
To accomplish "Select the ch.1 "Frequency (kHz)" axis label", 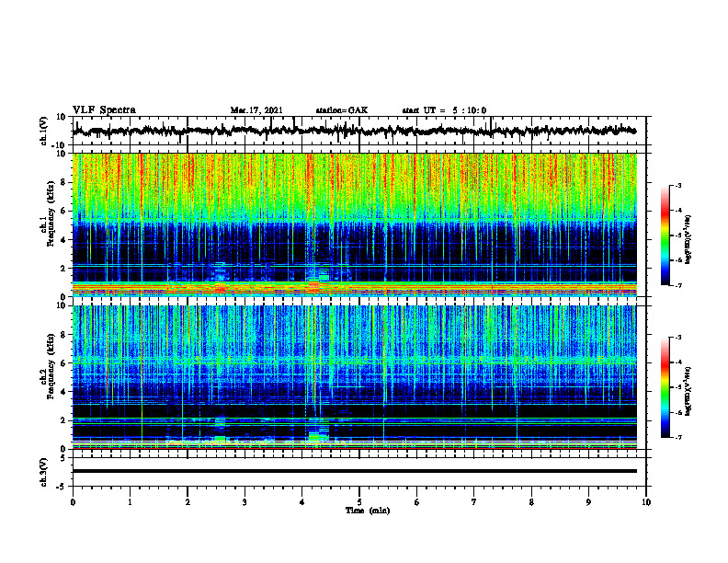I will coord(51,214).
